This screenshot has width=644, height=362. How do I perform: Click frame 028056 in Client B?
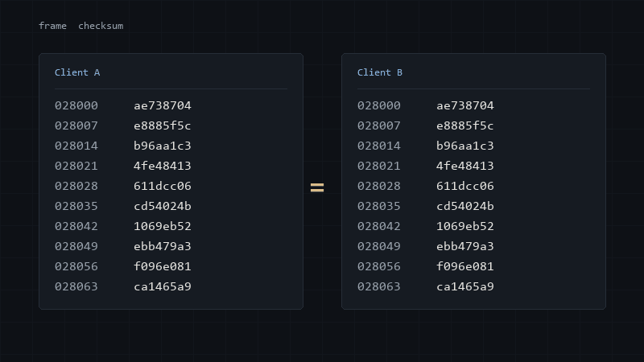[x=379, y=266]
